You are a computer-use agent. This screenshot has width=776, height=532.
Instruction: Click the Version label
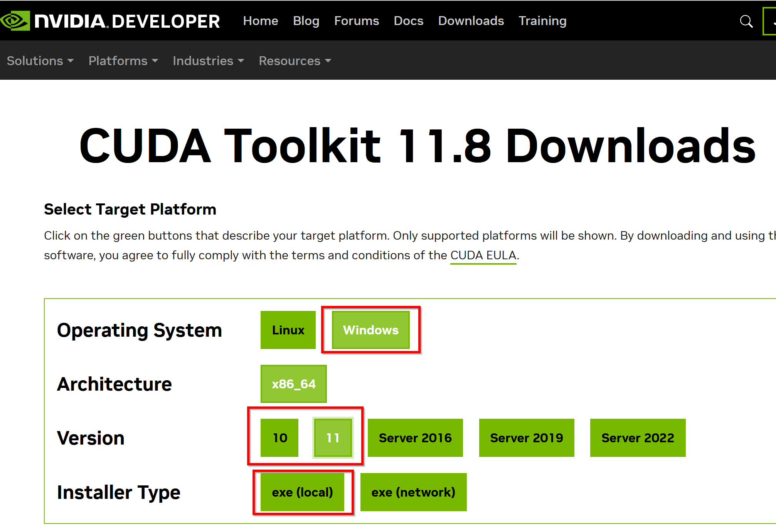click(91, 438)
